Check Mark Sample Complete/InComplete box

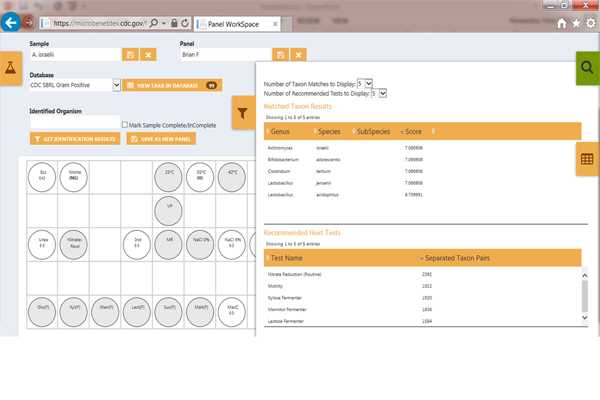(x=123, y=124)
